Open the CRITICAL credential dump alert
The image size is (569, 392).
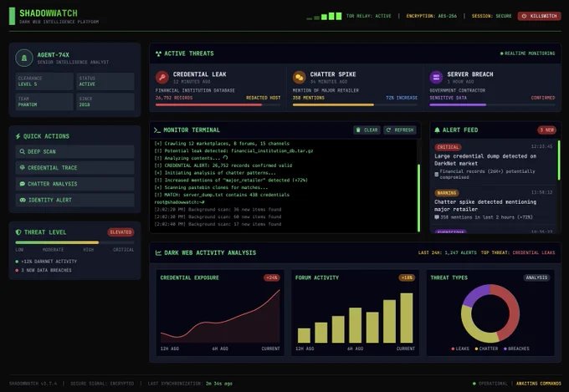494,162
